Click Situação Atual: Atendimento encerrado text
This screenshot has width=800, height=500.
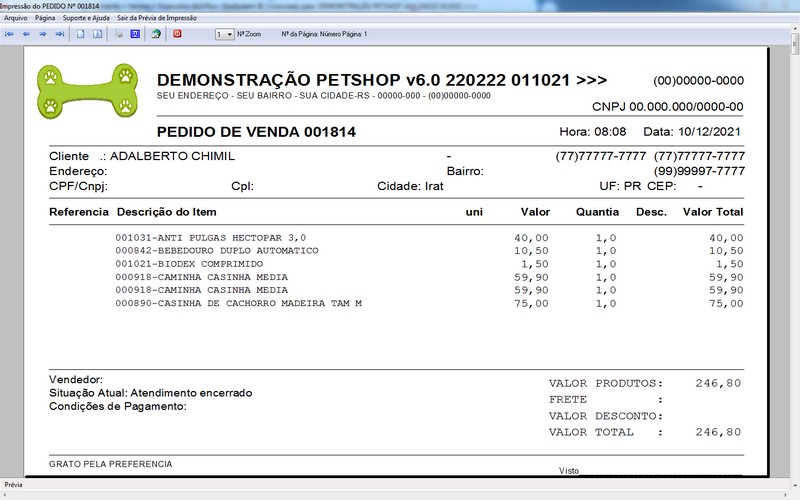(151, 393)
